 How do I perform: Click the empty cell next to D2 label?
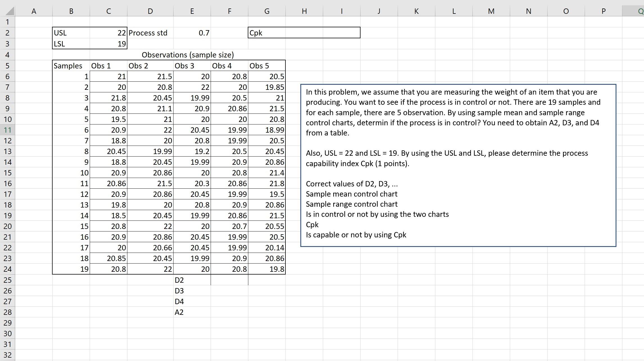(229, 280)
